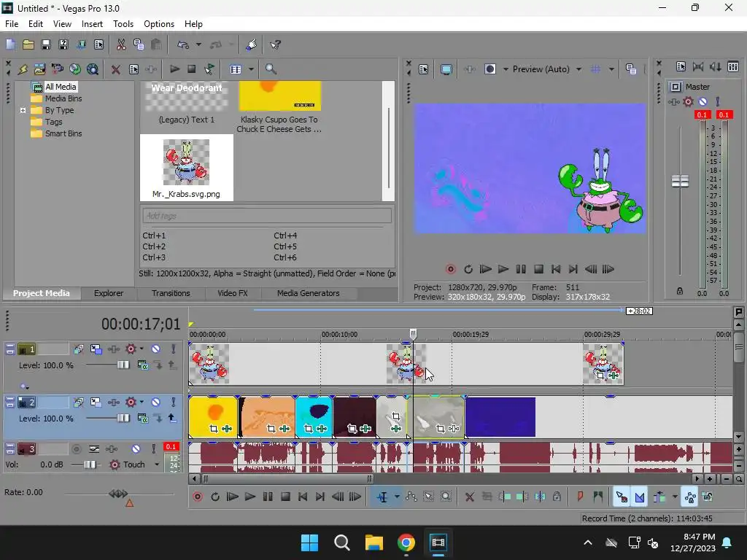Screen dimensions: 747x560
Task: Toggle Enable Snapping in the timeline toolbar
Action: (x=622, y=497)
